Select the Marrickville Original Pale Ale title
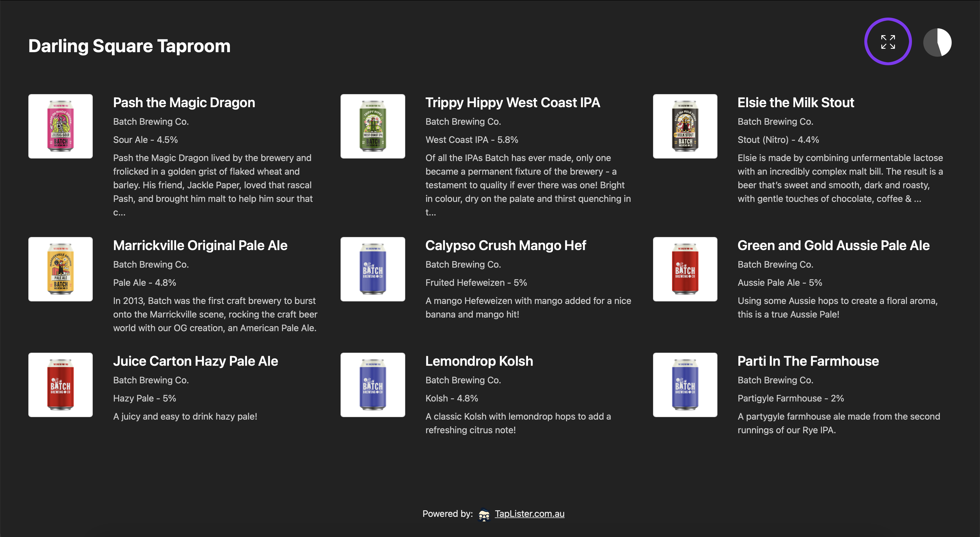Screen dimensions: 980x537 click(200, 246)
